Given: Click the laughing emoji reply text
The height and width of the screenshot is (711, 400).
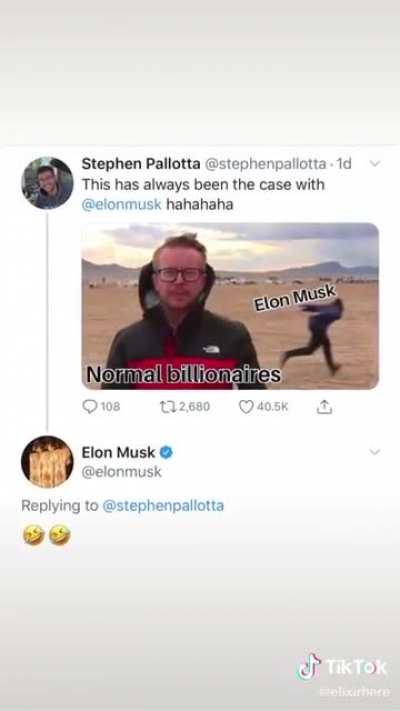Looking at the screenshot, I should tap(47, 535).
